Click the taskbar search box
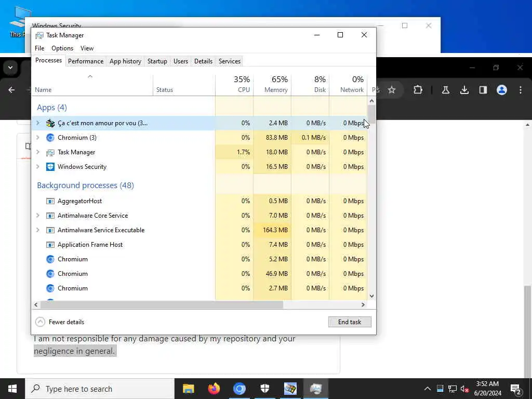Image resolution: width=532 pixels, height=399 pixels. pyautogui.click(x=100, y=389)
